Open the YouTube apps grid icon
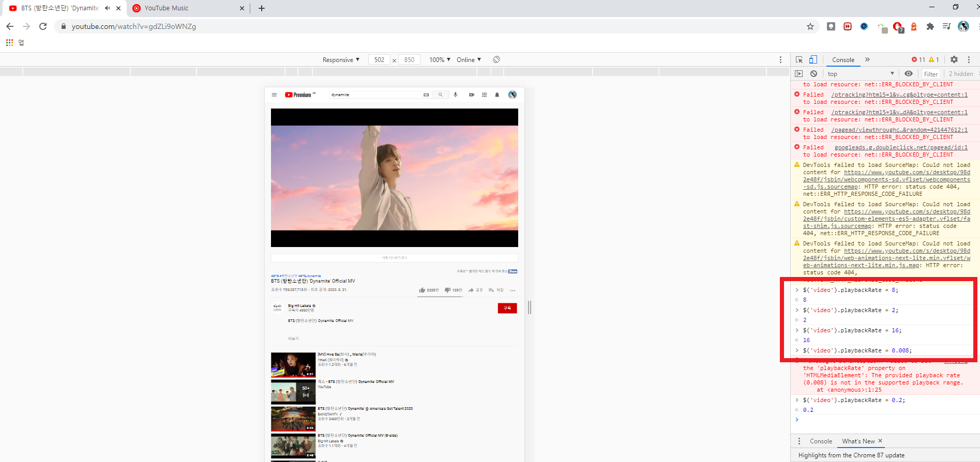 [484, 95]
